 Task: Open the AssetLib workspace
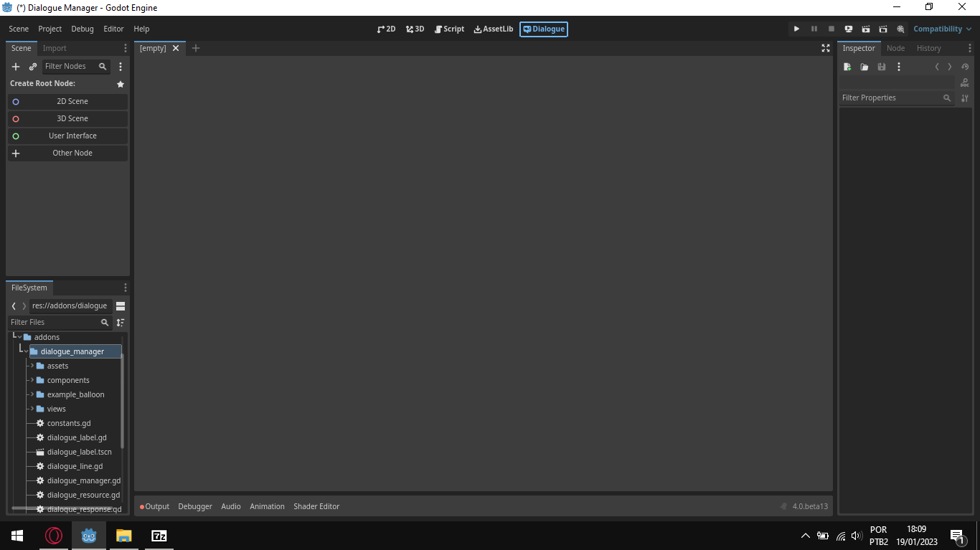[493, 29]
